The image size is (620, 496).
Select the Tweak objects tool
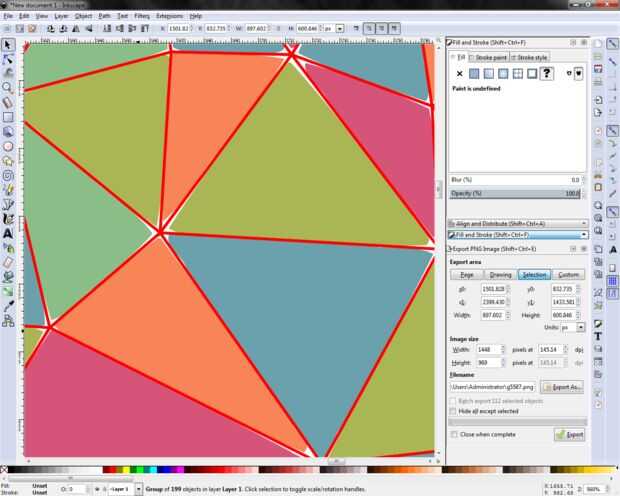point(8,73)
